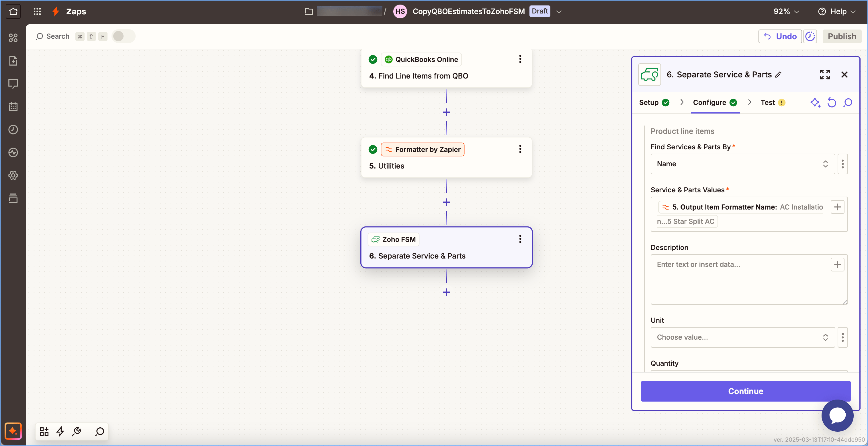Add a step below Separate Service & Parts
Viewport: 868px width, 446px height.
pyautogui.click(x=446, y=292)
